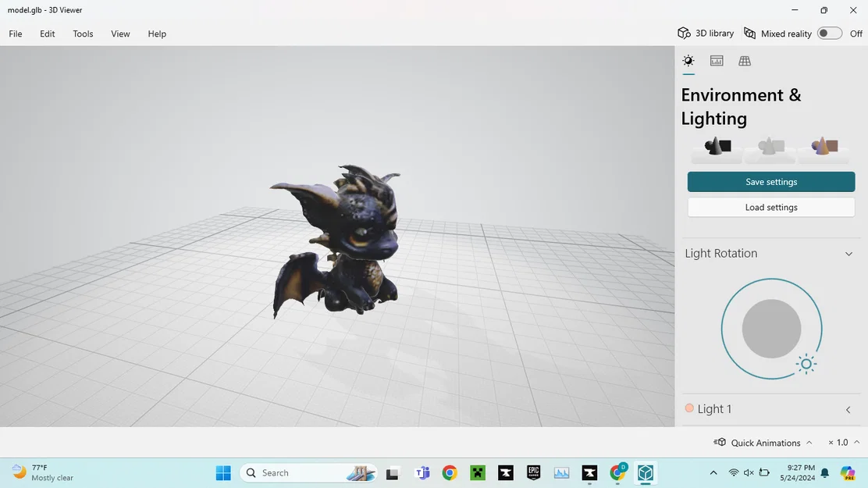Open the Environment & Lighting sun tab
The height and width of the screenshot is (488, 868).
coord(688,61)
